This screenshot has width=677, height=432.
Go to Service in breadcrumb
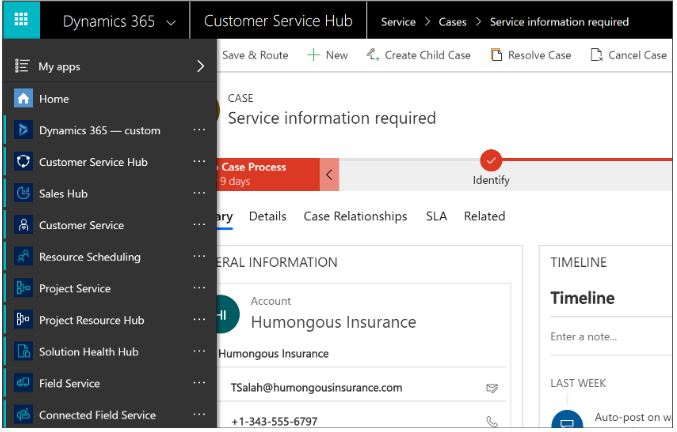tap(398, 22)
